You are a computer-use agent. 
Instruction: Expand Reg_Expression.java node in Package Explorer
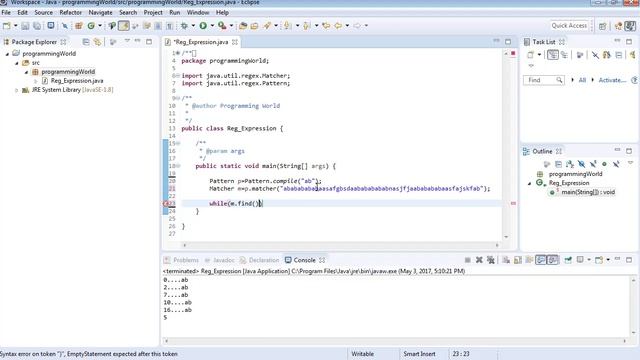tap(36, 81)
